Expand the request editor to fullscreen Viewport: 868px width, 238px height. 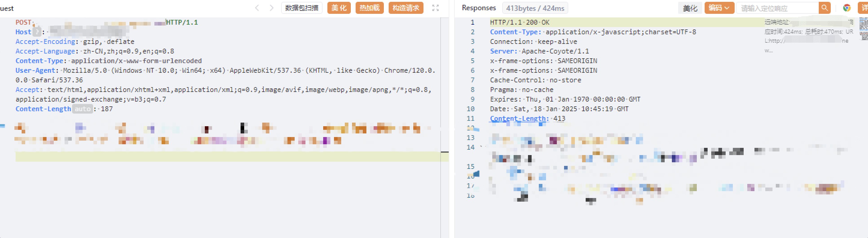point(435,8)
